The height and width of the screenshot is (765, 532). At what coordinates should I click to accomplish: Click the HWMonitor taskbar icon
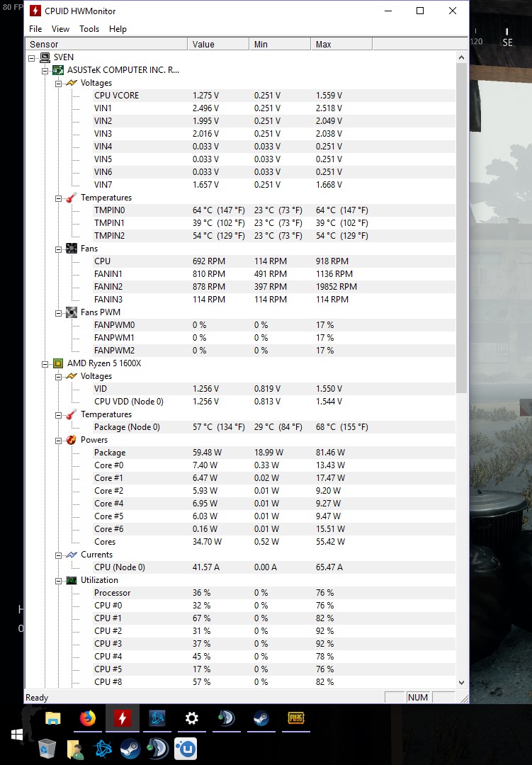123,718
